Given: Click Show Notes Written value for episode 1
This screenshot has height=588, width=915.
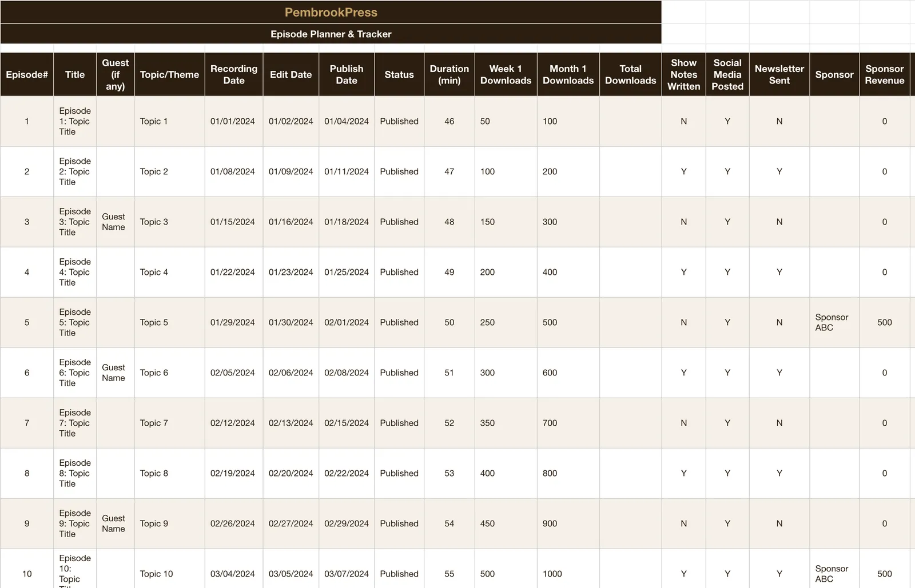Looking at the screenshot, I should coord(683,121).
